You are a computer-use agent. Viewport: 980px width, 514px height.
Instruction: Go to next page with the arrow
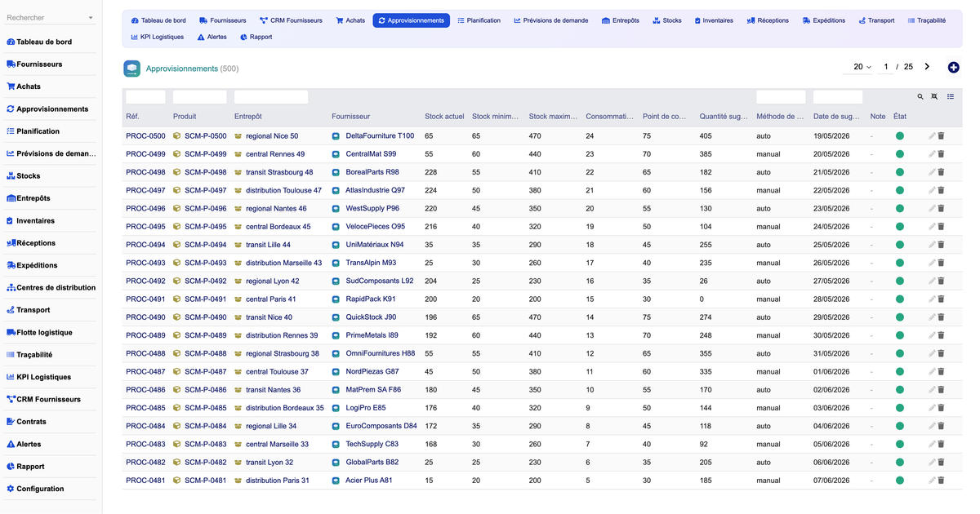click(x=927, y=67)
